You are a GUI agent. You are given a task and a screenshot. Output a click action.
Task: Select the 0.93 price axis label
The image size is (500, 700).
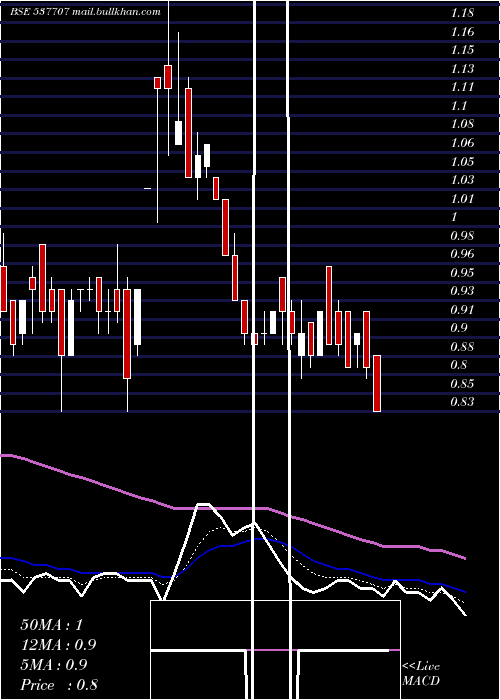pyautogui.click(x=462, y=291)
